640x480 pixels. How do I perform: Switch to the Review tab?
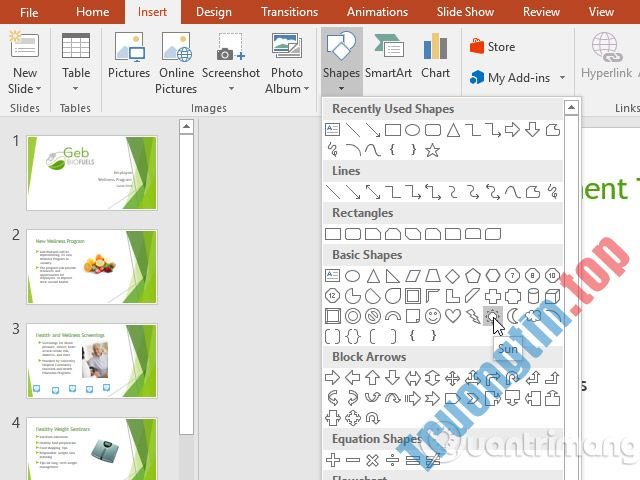(x=541, y=12)
